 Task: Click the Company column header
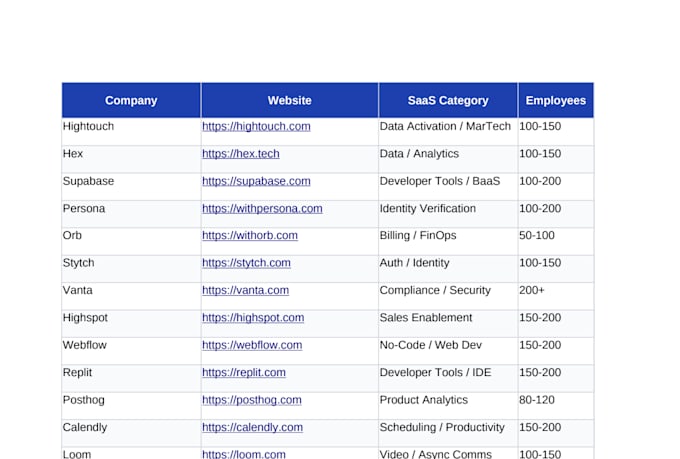point(131,100)
